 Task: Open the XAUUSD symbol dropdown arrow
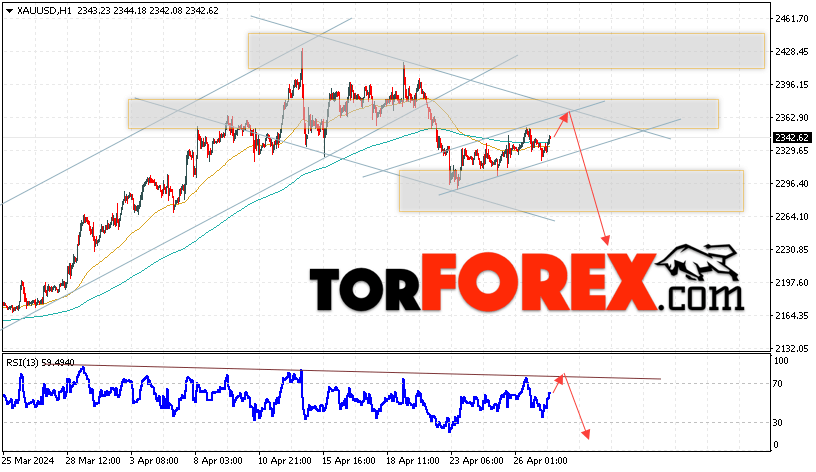9,11
